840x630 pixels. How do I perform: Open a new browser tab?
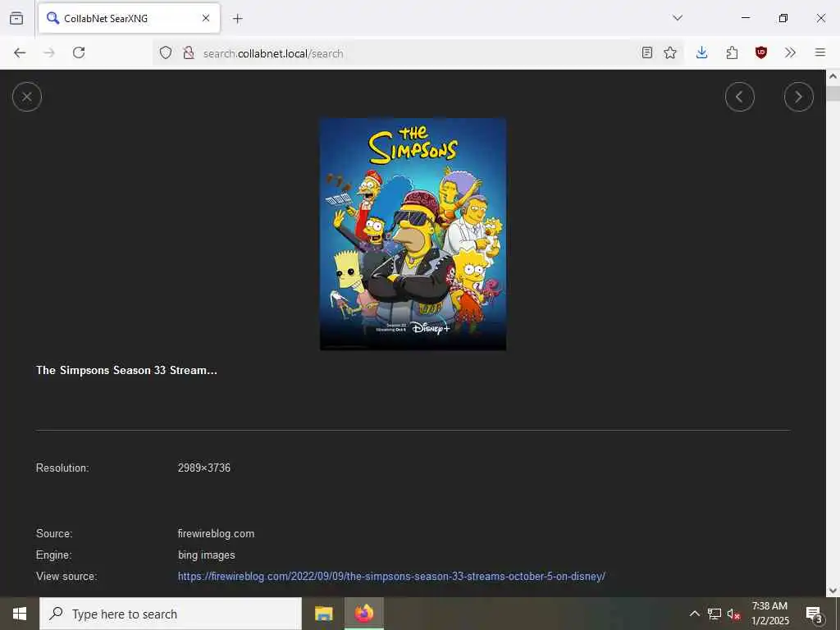click(x=237, y=19)
